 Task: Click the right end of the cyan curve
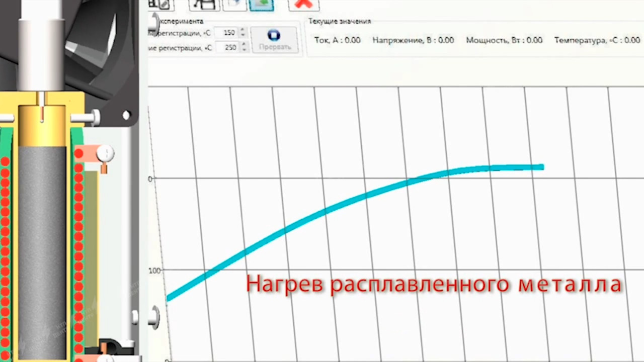pos(541,167)
